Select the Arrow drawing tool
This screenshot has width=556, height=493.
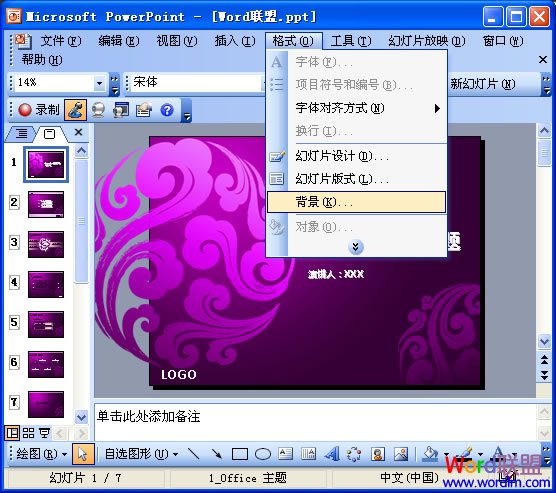coord(216,454)
